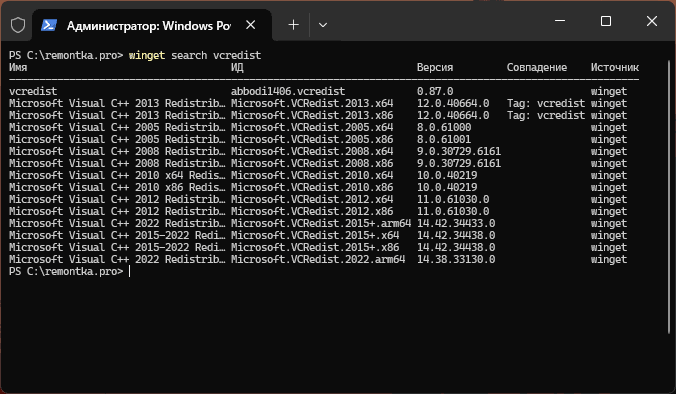The height and width of the screenshot is (394, 676).
Task: Click ID 'Microsoft.VCRedist.2015+.arm64'
Action: pyautogui.click(x=321, y=223)
